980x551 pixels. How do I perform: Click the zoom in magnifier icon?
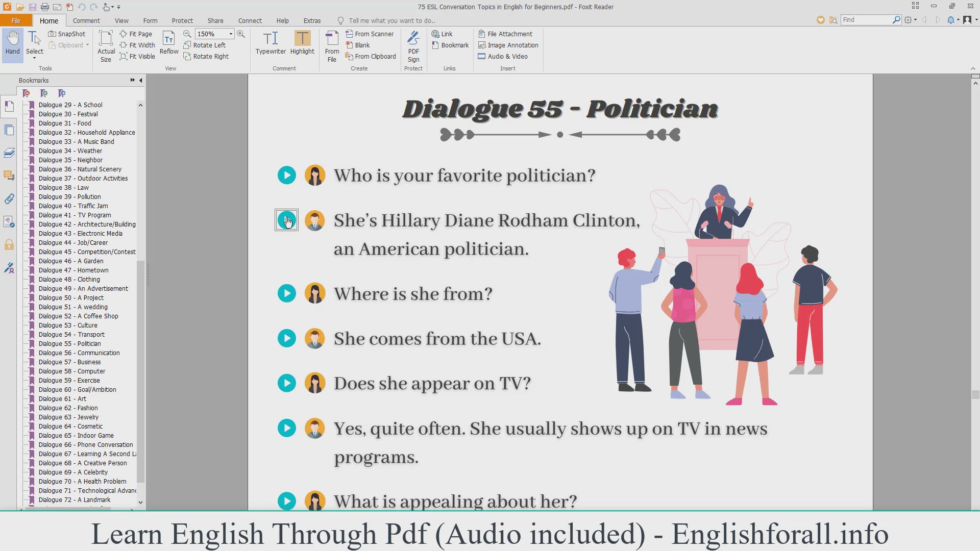click(241, 34)
